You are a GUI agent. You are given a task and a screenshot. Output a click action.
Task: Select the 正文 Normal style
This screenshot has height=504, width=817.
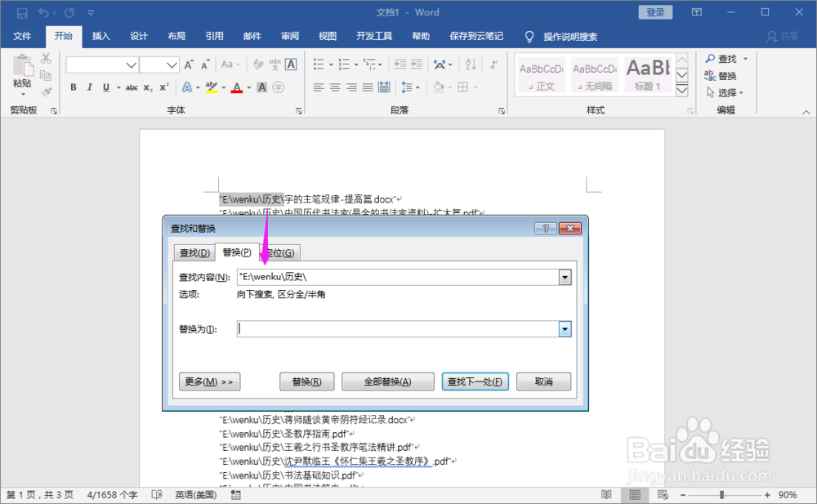click(542, 76)
